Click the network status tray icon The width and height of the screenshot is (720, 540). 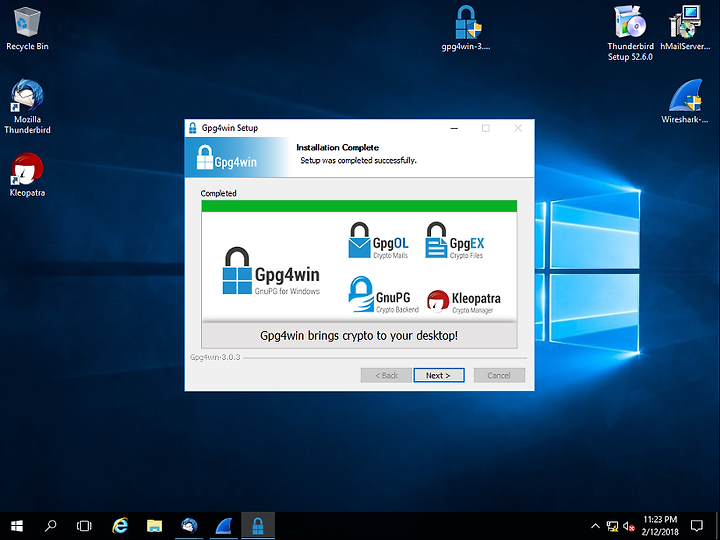pyautogui.click(x=612, y=526)
